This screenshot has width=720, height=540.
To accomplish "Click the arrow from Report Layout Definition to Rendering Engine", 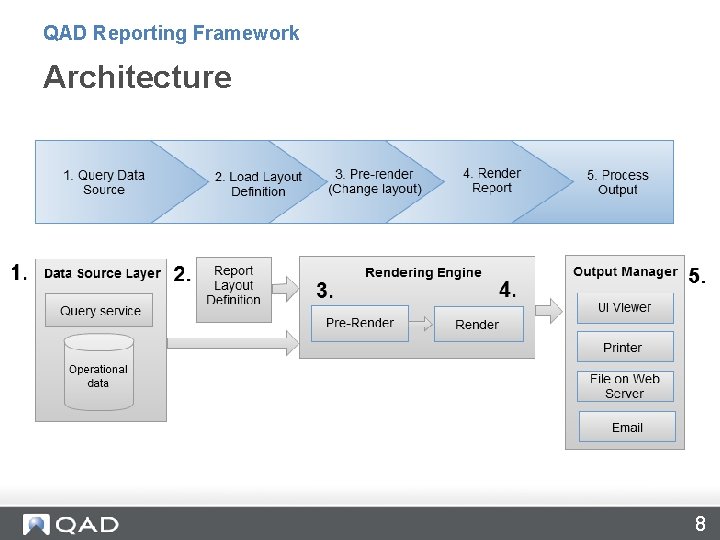I will [x=285, y=288].
